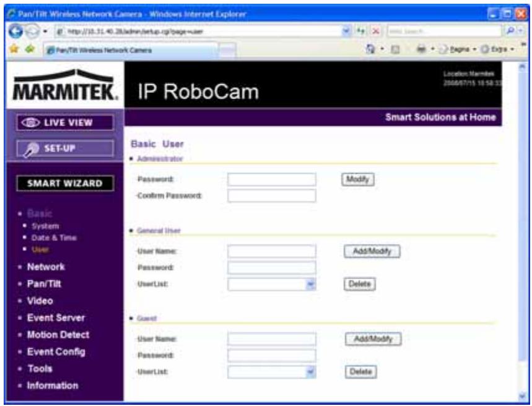The image size is (532, 406).
Task: Open the Event Config sidebar menu
Action: [x=56, y=352]
